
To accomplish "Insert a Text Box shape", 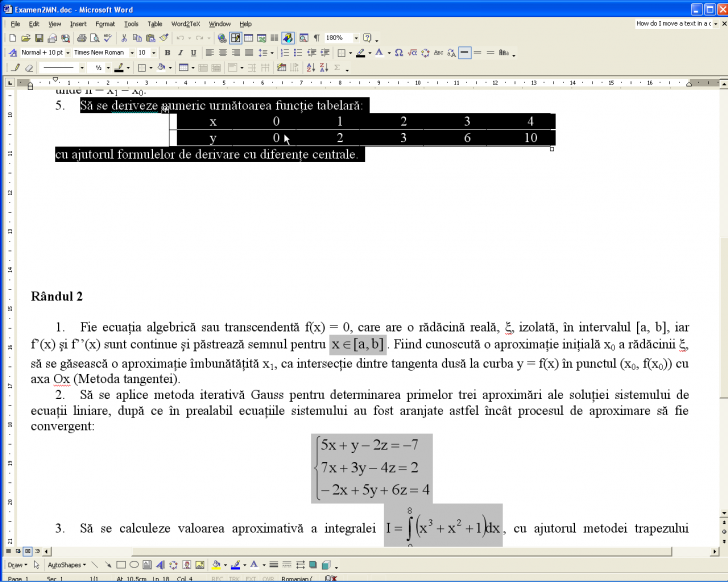I will (x=147, y=565).
